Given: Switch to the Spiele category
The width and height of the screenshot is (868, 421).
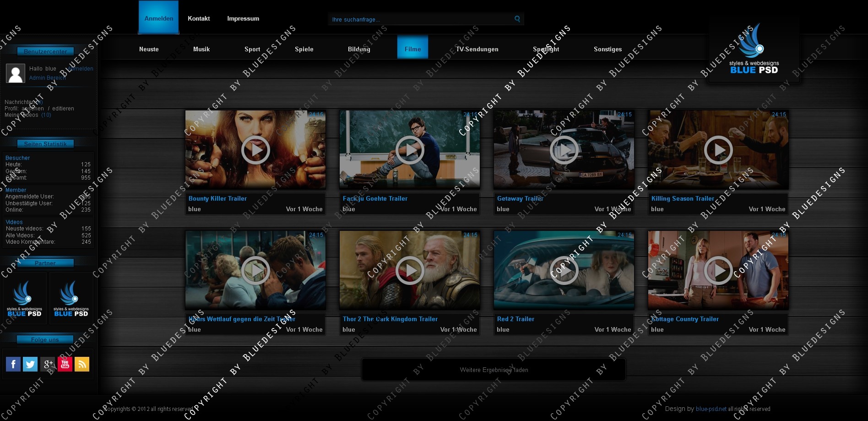Looking at the screenshot, I should 304,49.
